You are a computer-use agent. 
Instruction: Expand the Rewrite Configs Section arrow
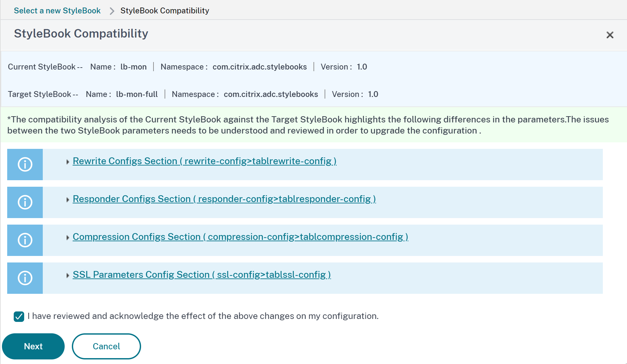point(68,162)
